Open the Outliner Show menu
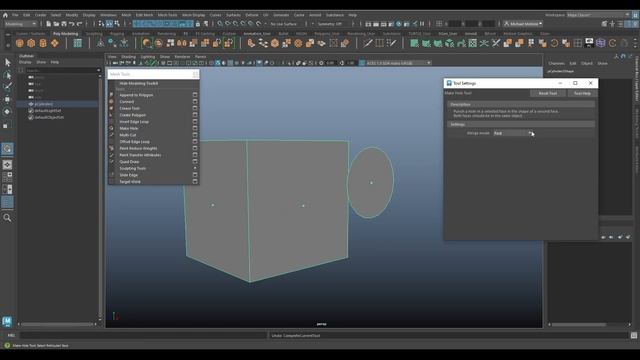Viewport: 640px width, 360px height. (41, 62)
